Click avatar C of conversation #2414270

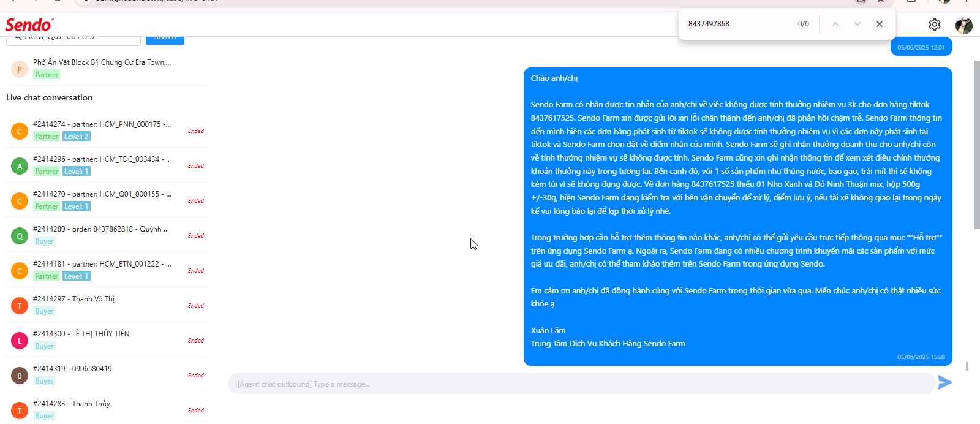coord(20,201)
